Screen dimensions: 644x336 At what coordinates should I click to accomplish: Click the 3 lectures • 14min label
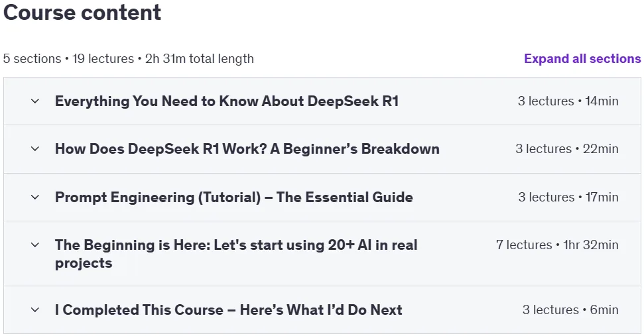568,101
